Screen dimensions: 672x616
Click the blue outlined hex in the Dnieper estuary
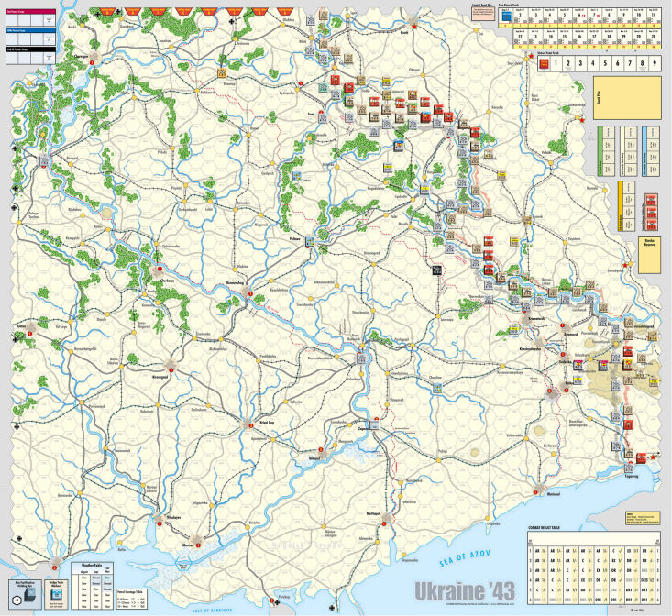tap(183, 562)
